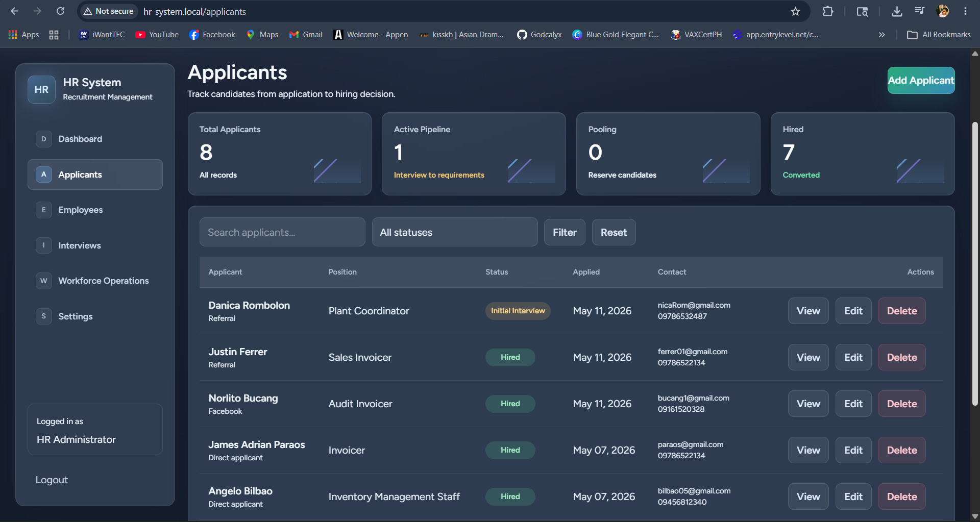The height and width of the screenshot is (522, 980).
Task: Click the email nicaRom@gmail.com
Action: coord(694,305)
